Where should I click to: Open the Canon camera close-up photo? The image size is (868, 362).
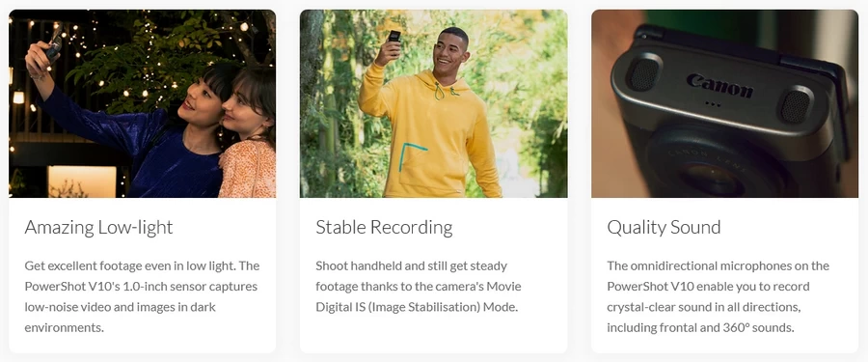click(x=724, y=103)
